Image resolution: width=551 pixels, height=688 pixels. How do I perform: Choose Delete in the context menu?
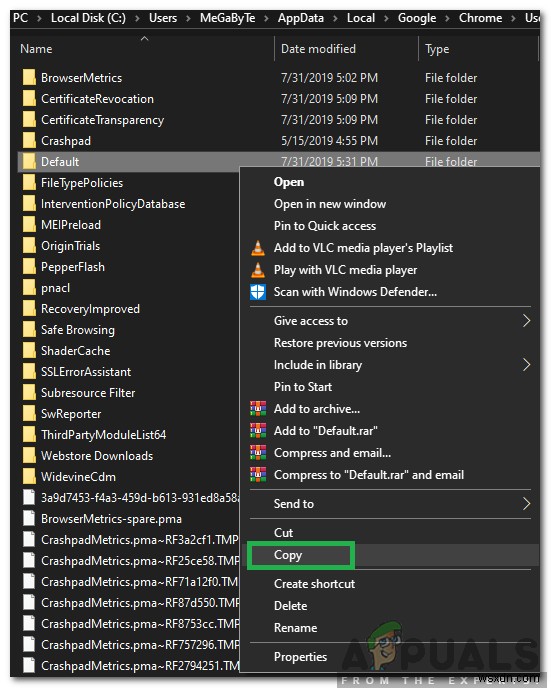[x=290, y=606]
